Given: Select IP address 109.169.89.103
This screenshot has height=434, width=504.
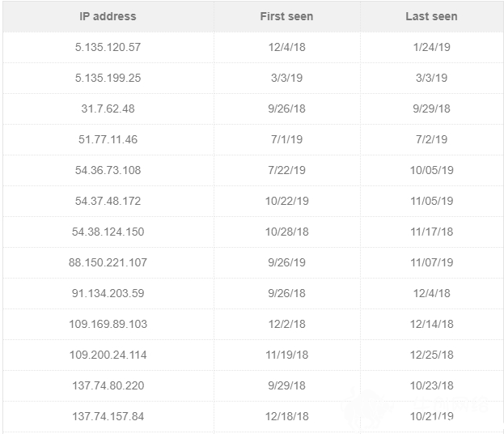Looking at the screenshot, I should pyautogui.click(x=108, y=324).
